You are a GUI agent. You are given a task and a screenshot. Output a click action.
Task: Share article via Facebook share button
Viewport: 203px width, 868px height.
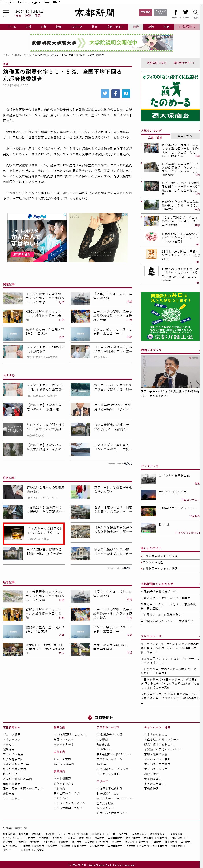(x=115, y=94)
